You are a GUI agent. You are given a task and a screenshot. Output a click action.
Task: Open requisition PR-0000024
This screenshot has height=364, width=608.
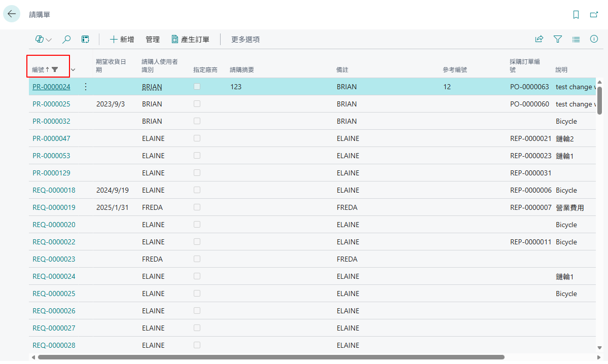point(51,87)
